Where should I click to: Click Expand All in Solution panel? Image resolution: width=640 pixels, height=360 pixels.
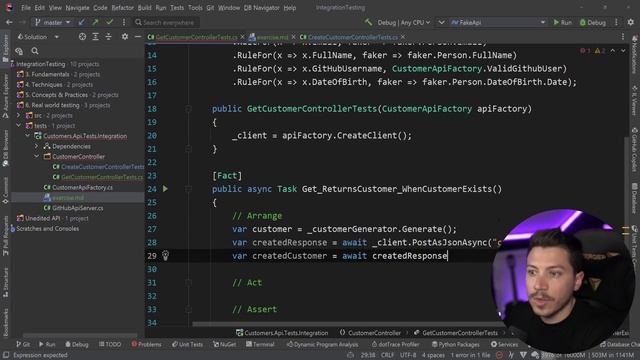coord(96,37)
